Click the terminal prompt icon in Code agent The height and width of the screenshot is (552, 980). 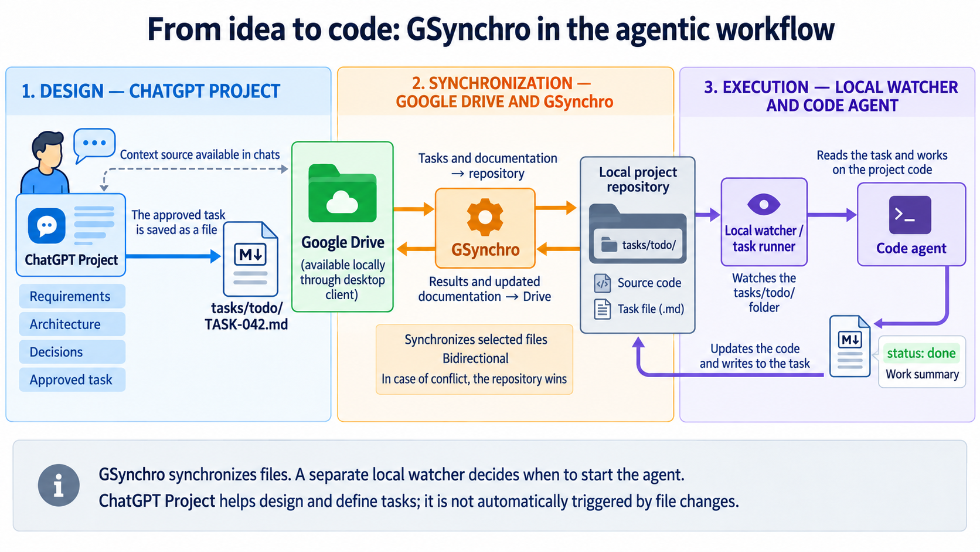[x=910, y=215]
